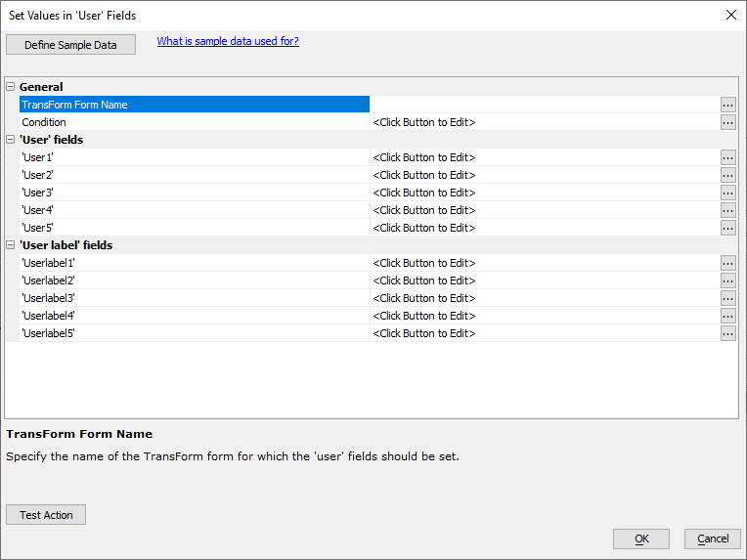Click the 'User' fields section header text
This screenshot has width=747, height=560.
tap(52, 140)
